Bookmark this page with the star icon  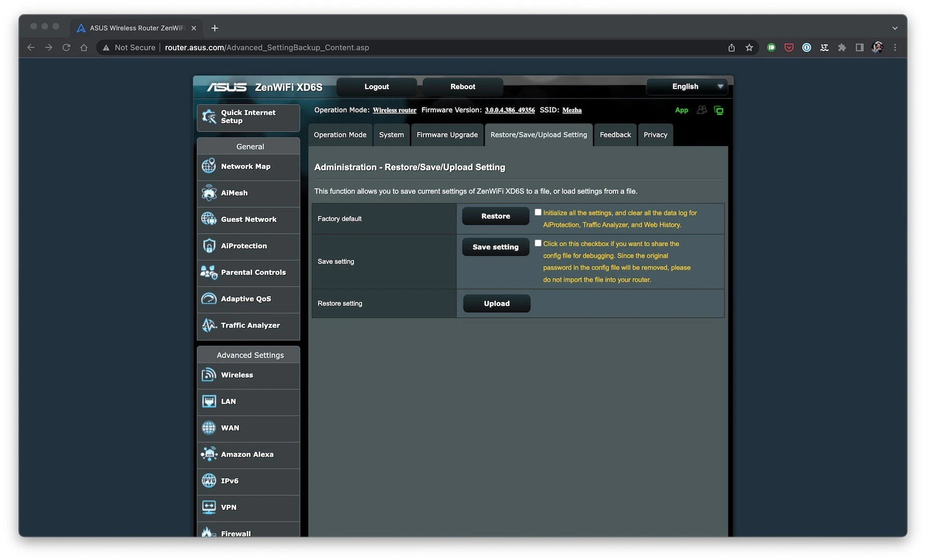click(x=749, y=48)
